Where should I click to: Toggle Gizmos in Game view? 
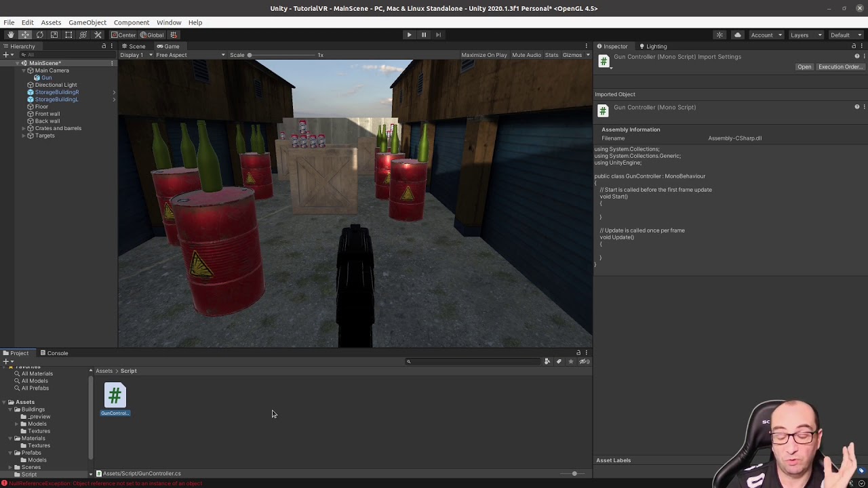[x=572, y=55]
